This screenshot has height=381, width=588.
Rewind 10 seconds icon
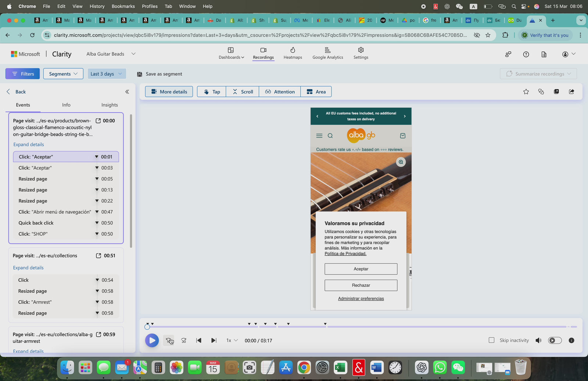[x=169, y=341]
